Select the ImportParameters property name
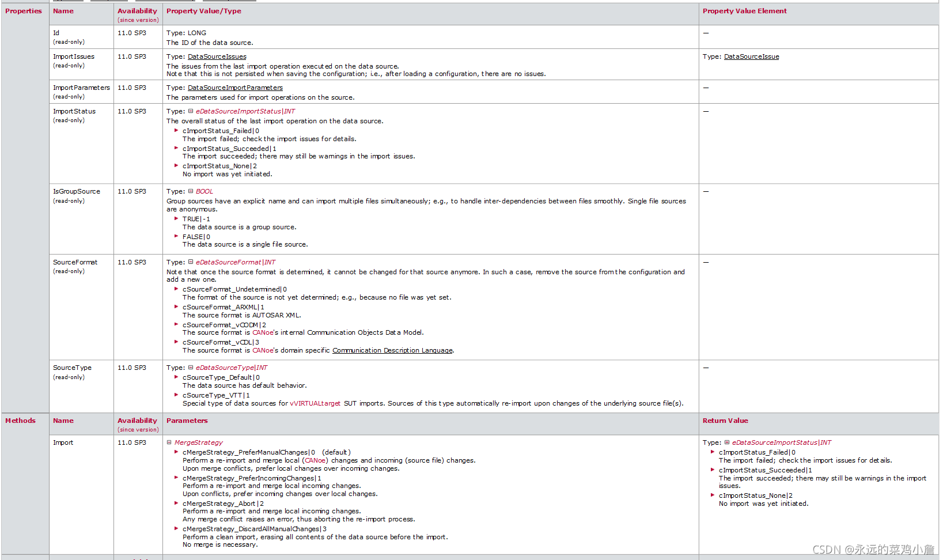The height and width of the screenshot is (560, 943). [x=81, y=88]
